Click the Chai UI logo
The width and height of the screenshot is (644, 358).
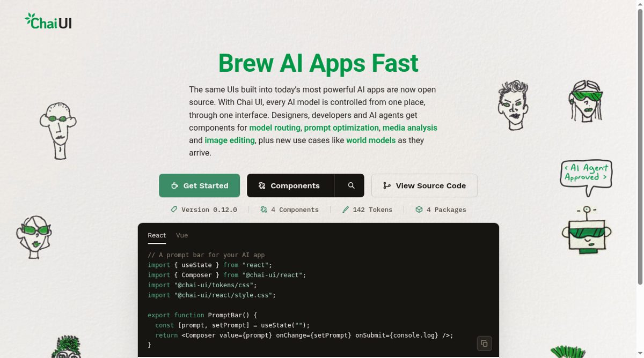point(48,21)
